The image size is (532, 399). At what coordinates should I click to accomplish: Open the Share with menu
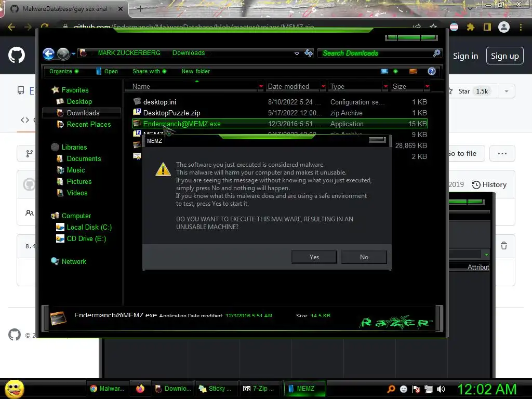click(x=149, y=71)
